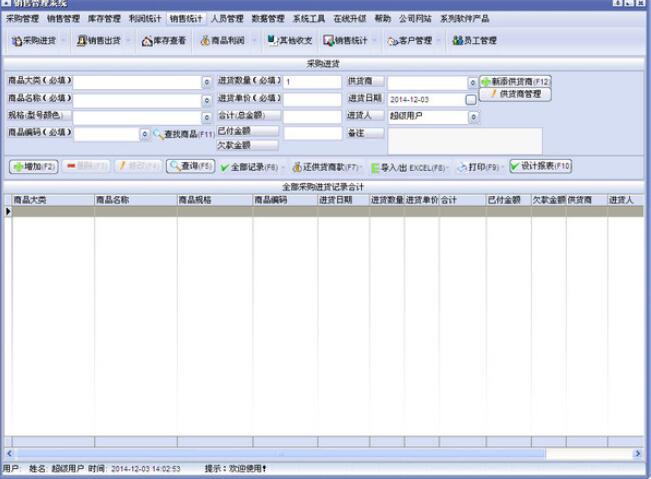Open the 销售统计 menu in menu bar
This screenshot has width=651, height=479.
(x=186, y=19)
